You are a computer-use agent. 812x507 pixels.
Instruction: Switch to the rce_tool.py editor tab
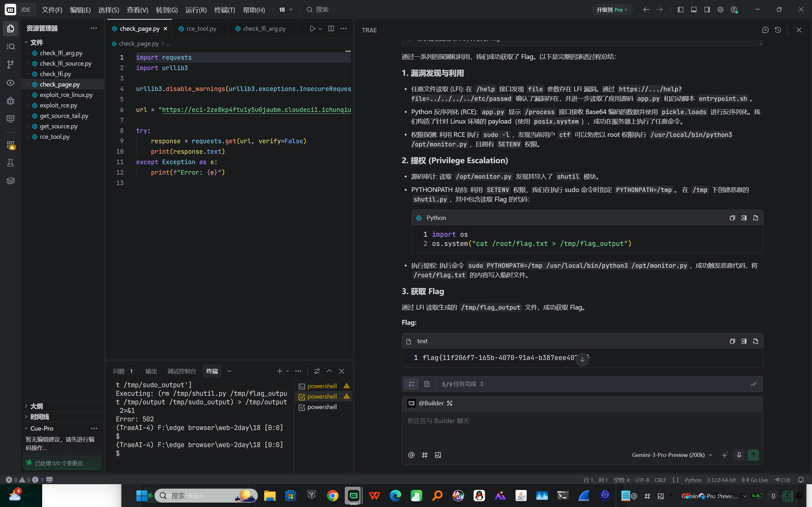(201, 29)
